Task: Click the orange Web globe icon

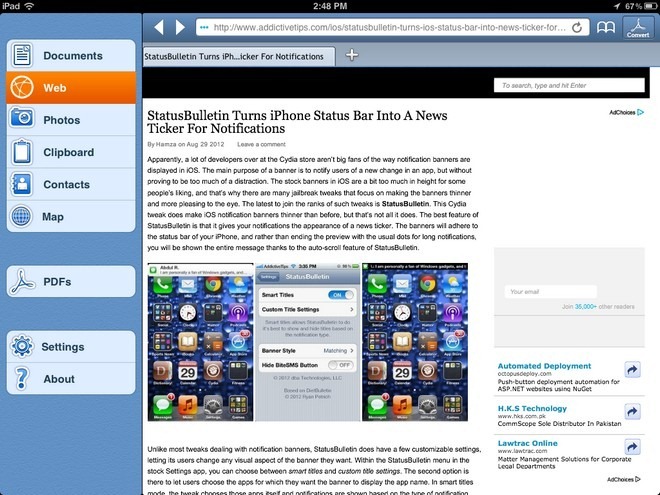Action: coord(21,88)
